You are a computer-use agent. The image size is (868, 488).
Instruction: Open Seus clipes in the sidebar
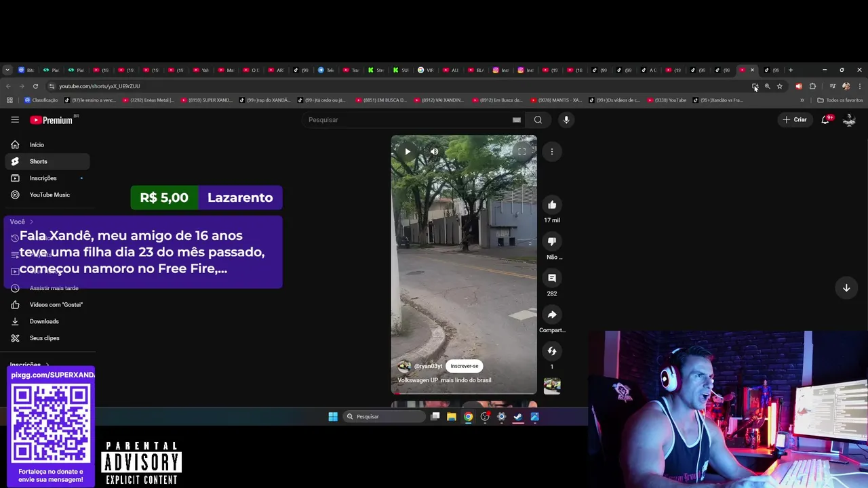pos(47,338)
